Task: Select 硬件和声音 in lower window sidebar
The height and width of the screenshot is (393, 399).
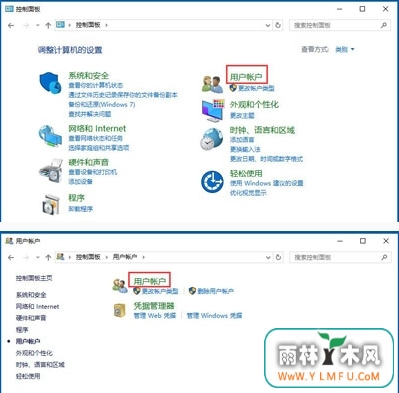Action: tap(31, 318)
